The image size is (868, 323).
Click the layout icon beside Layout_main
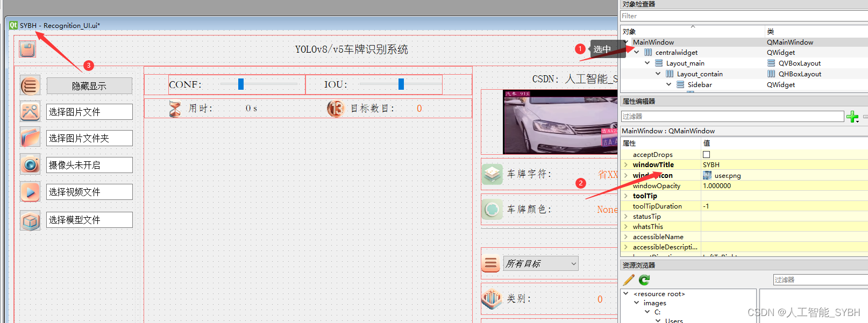[x=659, y=63]
